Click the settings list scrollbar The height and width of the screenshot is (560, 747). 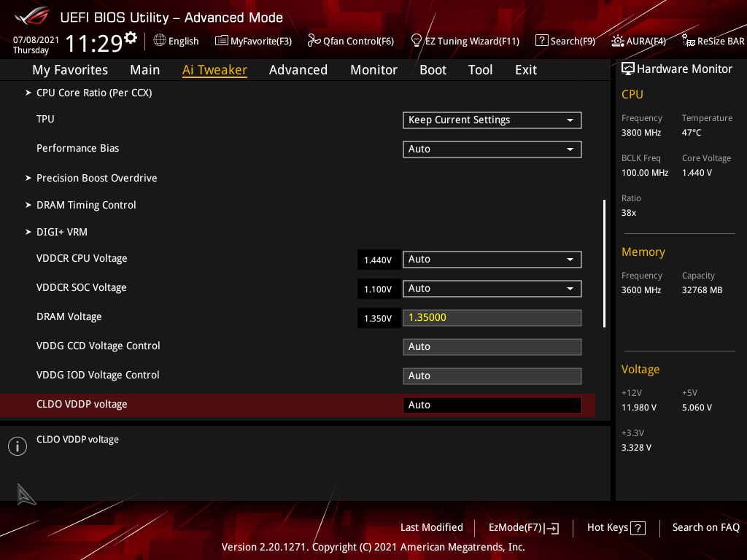[604, 263]
